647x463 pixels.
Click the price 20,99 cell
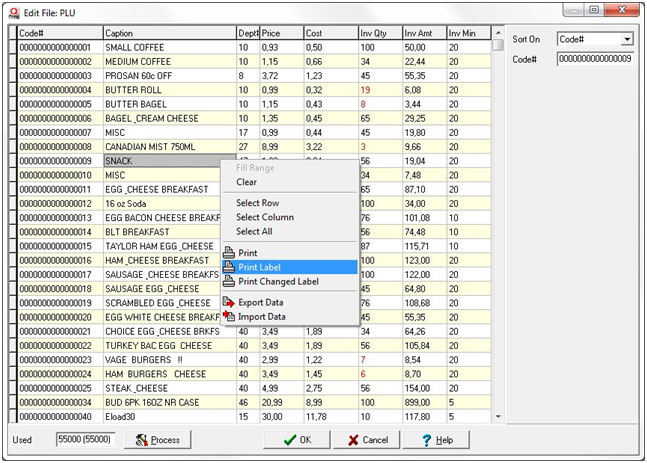click(x=281, y=402)
